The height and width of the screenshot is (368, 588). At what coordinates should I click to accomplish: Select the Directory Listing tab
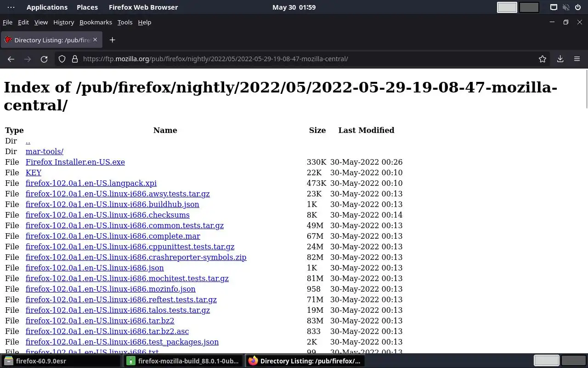[51, 40]
